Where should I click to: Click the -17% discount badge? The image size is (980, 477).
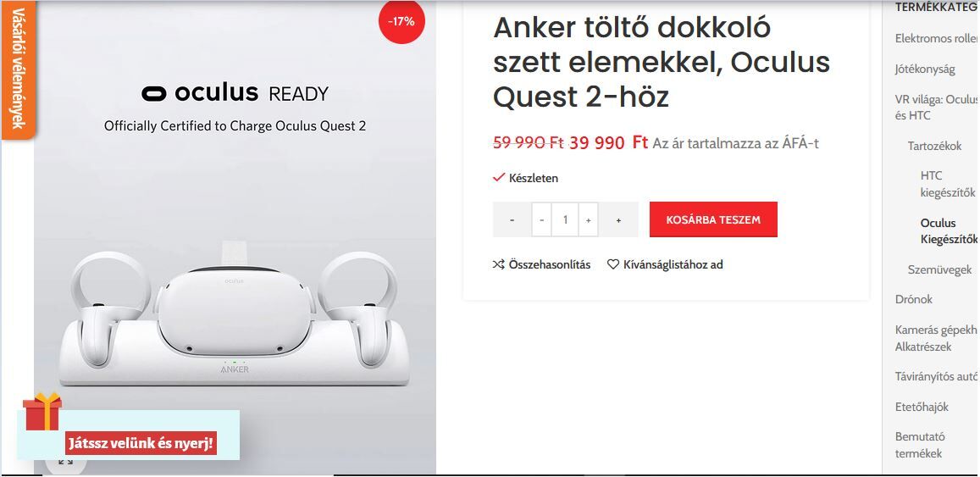[x=401, y=21]
